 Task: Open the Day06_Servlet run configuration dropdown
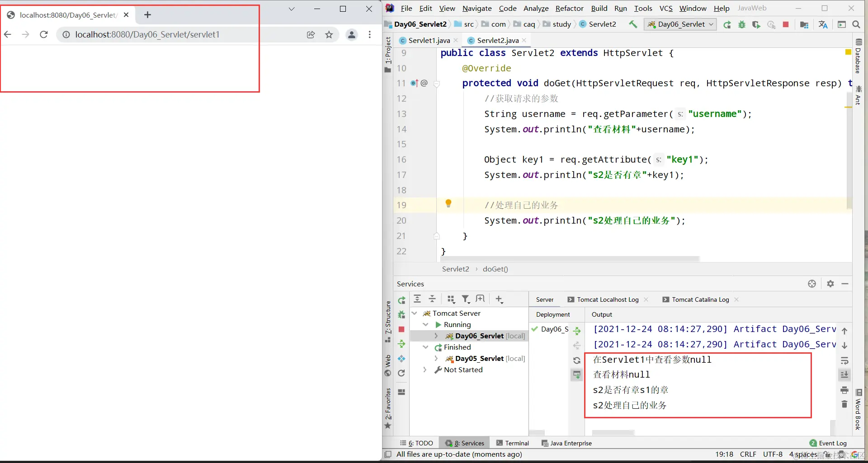[x=681, y=24]
